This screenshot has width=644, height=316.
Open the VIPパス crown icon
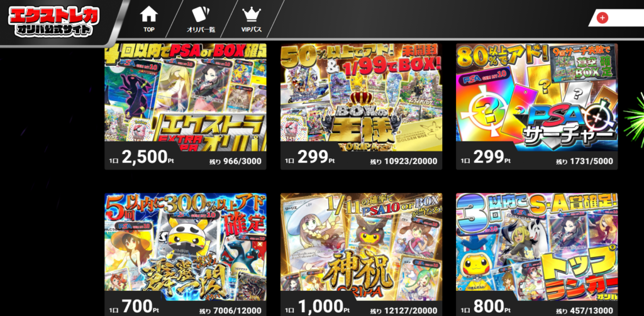(252, 14)
